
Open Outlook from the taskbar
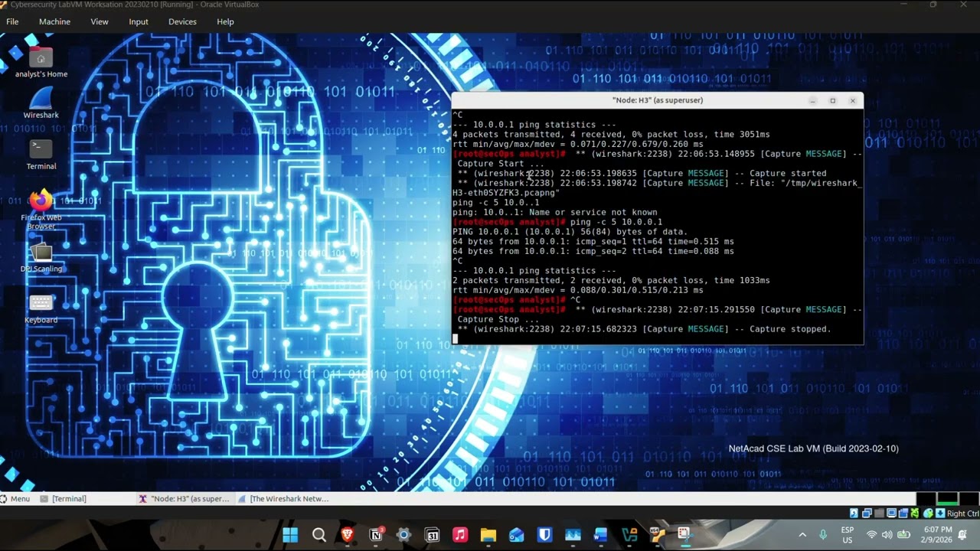point(517,535)
